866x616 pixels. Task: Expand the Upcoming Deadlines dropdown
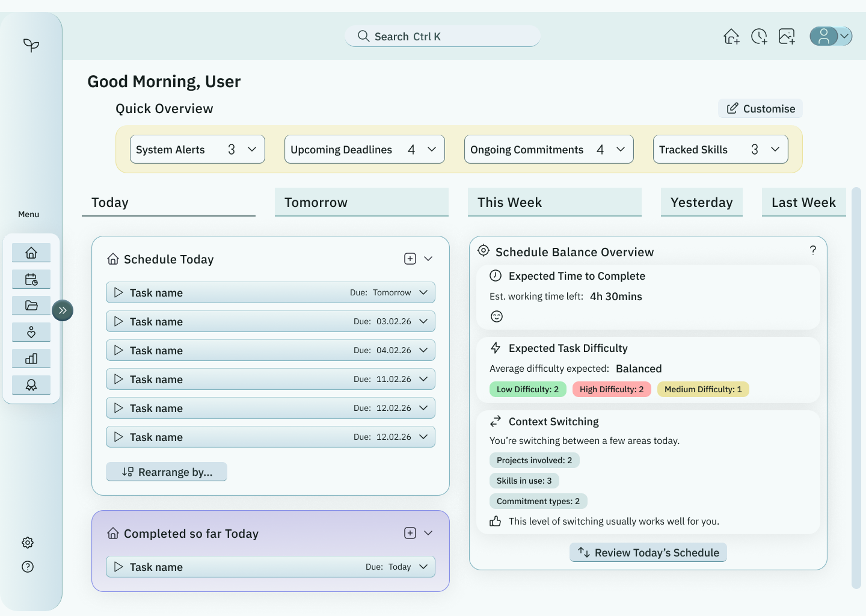coord(432,149)
